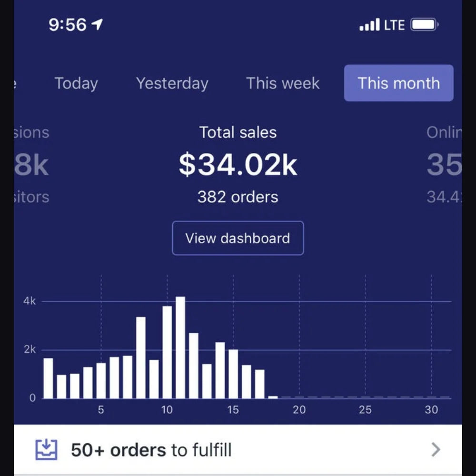476x476 pixels.
Task: Tap the location arrow icon in status bar
Action: [97, 24]
